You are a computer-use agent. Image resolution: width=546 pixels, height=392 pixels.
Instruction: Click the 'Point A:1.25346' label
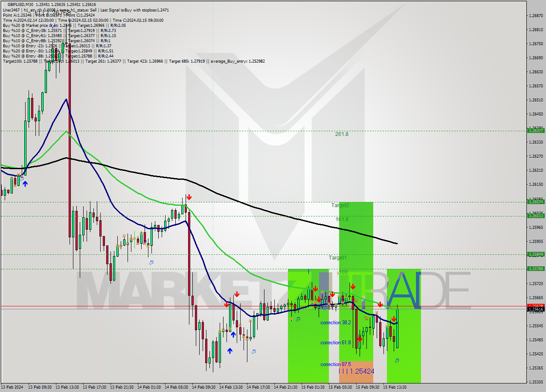(17, 14)
